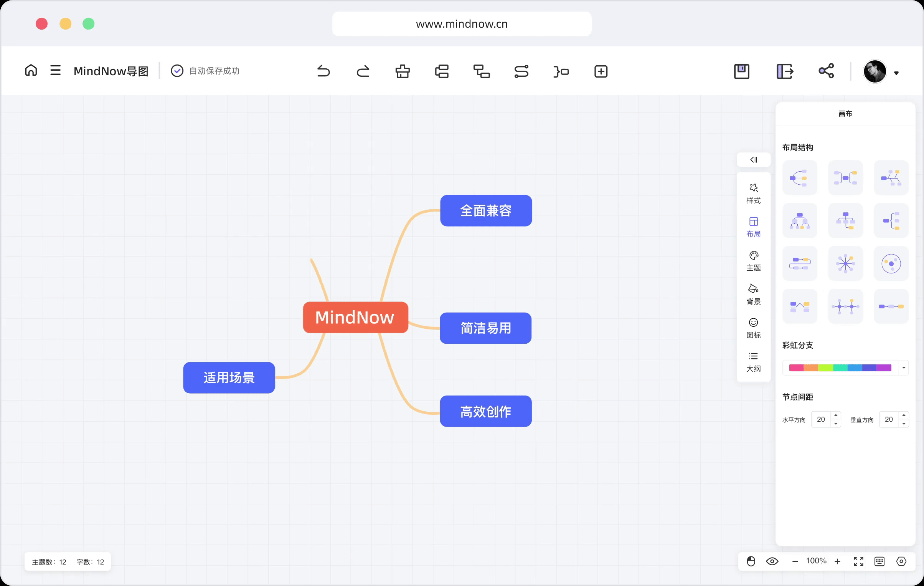Click the www.mindnow.cn address bar
Screen dimensions: 924x586
coord(462,24)
